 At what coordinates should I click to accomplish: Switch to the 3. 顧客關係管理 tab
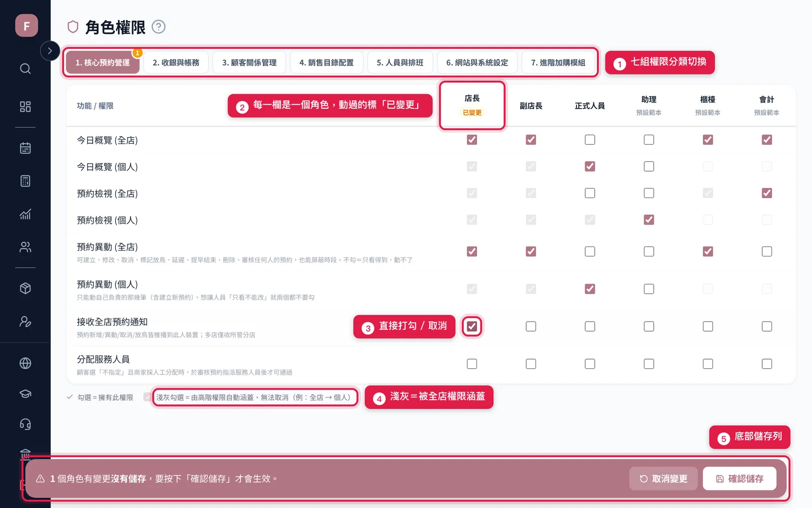(x=249, y=62)
